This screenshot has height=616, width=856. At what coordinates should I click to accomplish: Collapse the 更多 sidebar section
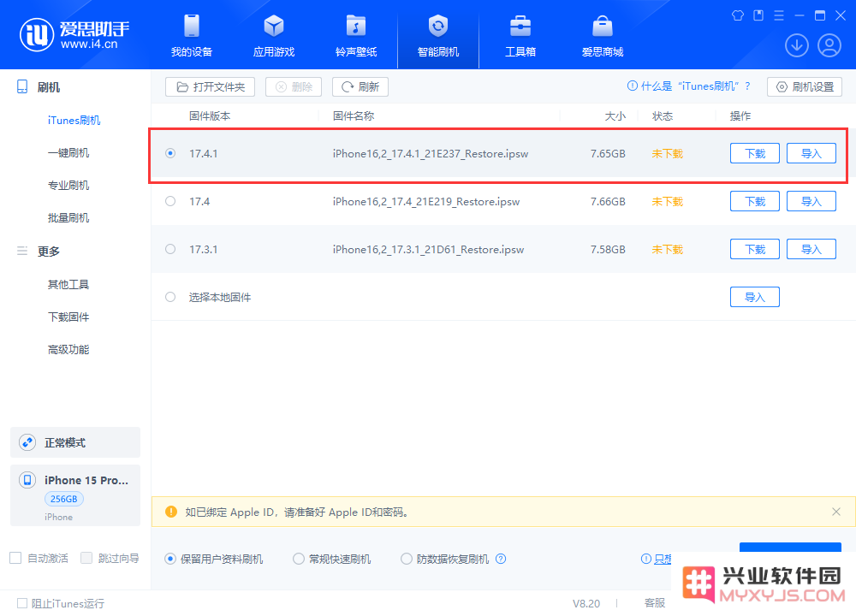[x=39, y=252]
